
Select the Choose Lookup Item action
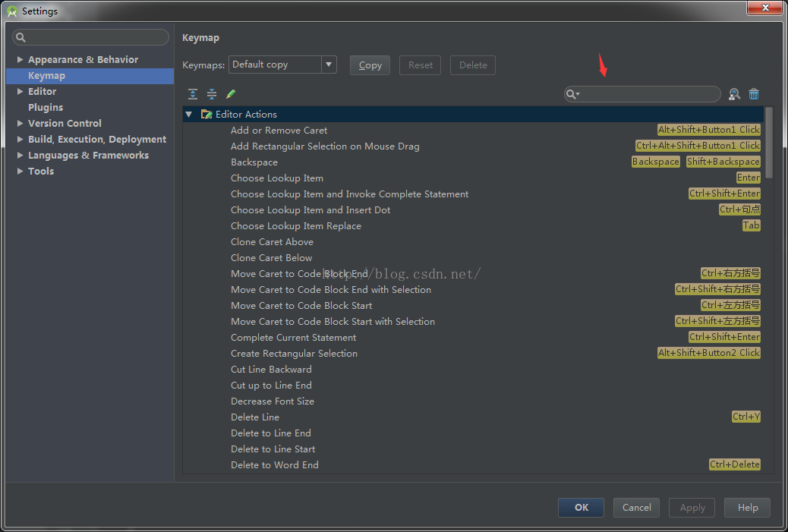pos(473,178)
